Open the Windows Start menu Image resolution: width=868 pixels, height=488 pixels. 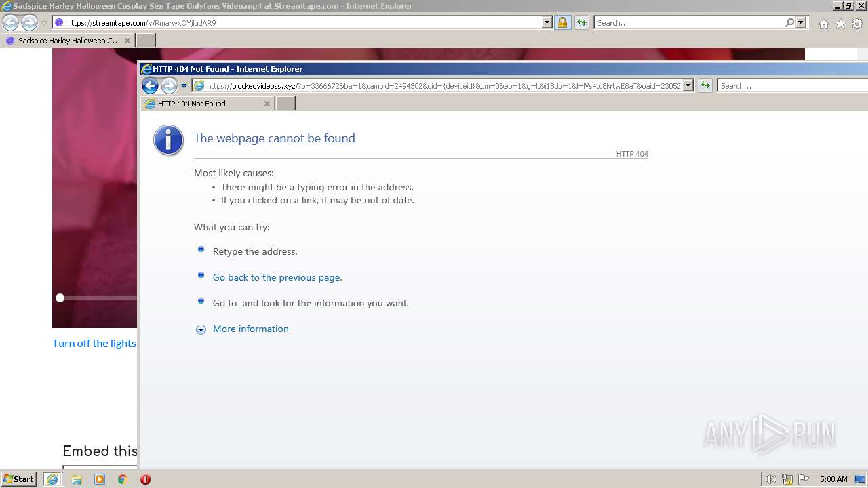(x=19, y=479)
